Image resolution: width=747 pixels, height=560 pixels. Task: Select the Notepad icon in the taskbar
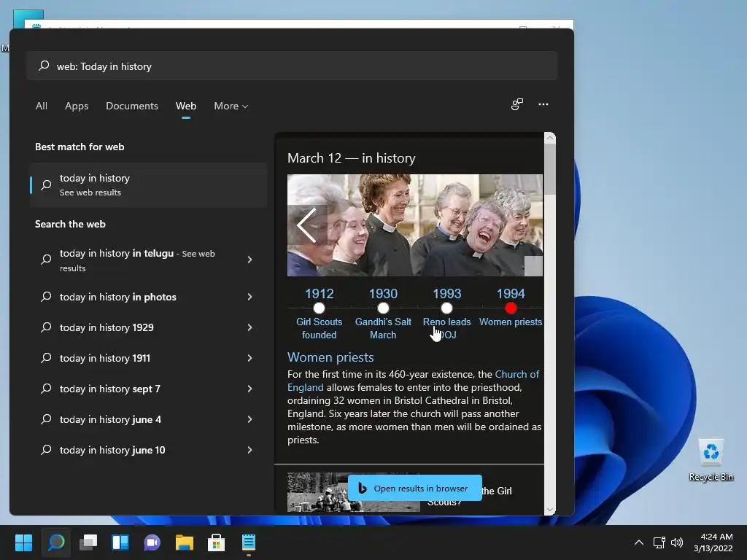[x=249, y=542]
